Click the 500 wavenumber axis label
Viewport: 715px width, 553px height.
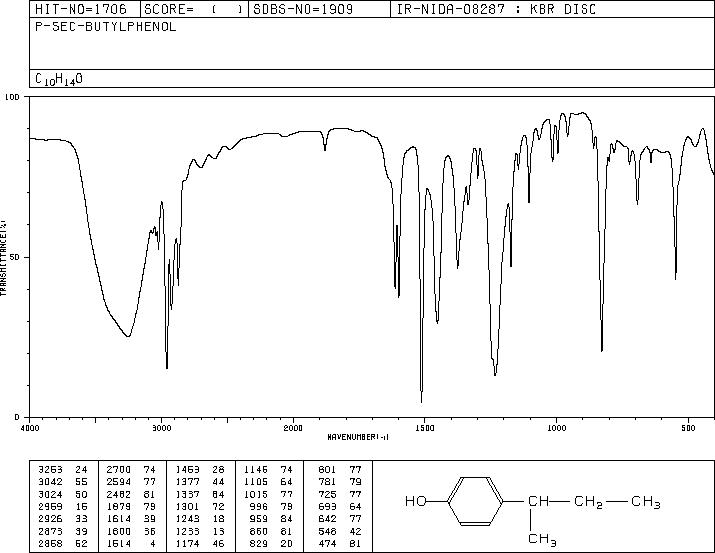(688, 428)
